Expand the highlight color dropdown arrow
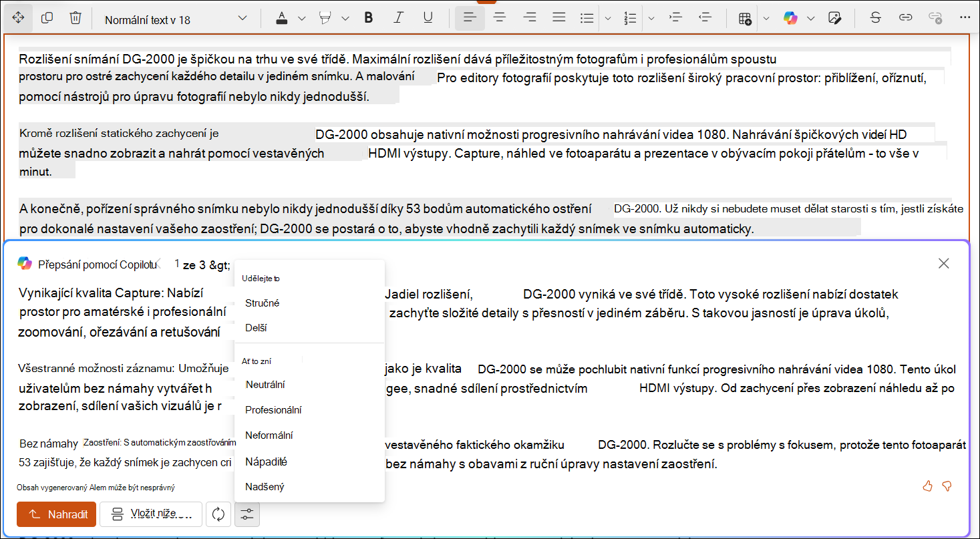This screenshot has height=539, width=980. [345, 19]
